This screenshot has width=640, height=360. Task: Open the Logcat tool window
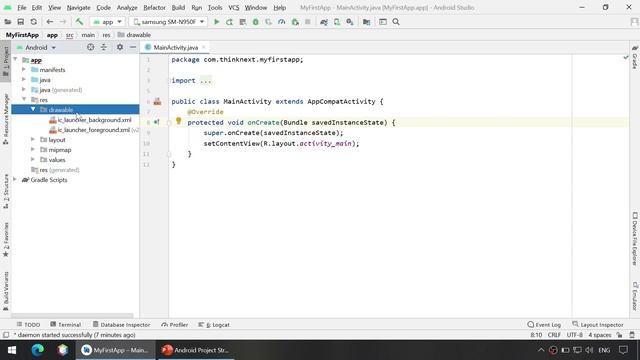pos(214,324)
